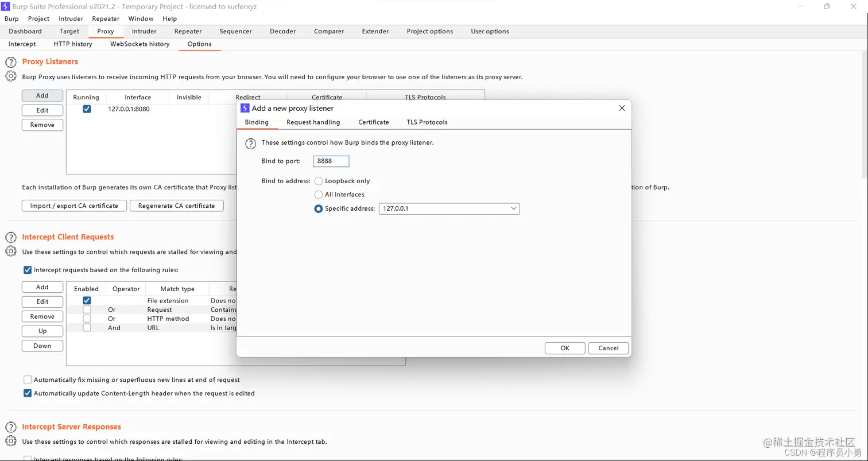Switch to the Comparer tab

[329, 32]
